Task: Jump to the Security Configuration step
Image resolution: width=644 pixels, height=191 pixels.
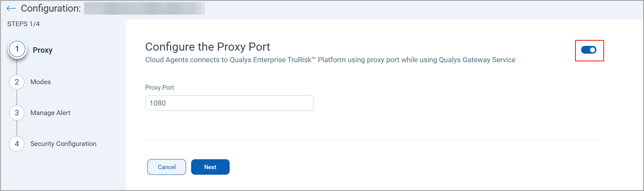Action: tap(63, 144)
